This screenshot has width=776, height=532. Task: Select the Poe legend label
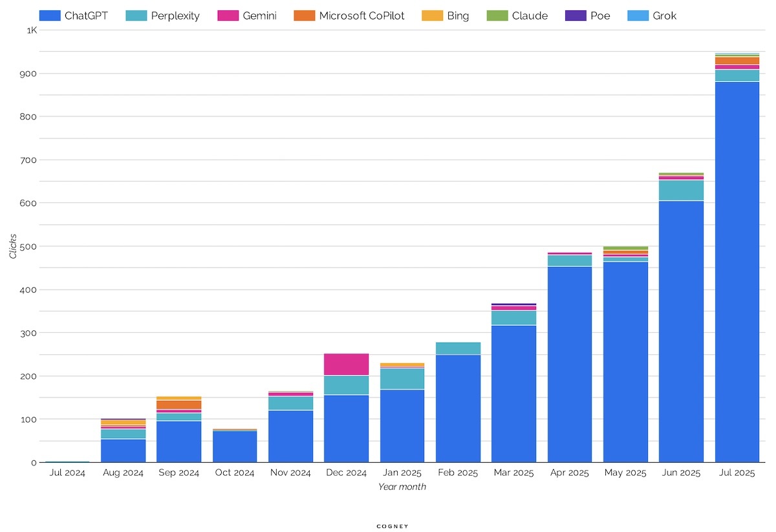coord(600,16)
